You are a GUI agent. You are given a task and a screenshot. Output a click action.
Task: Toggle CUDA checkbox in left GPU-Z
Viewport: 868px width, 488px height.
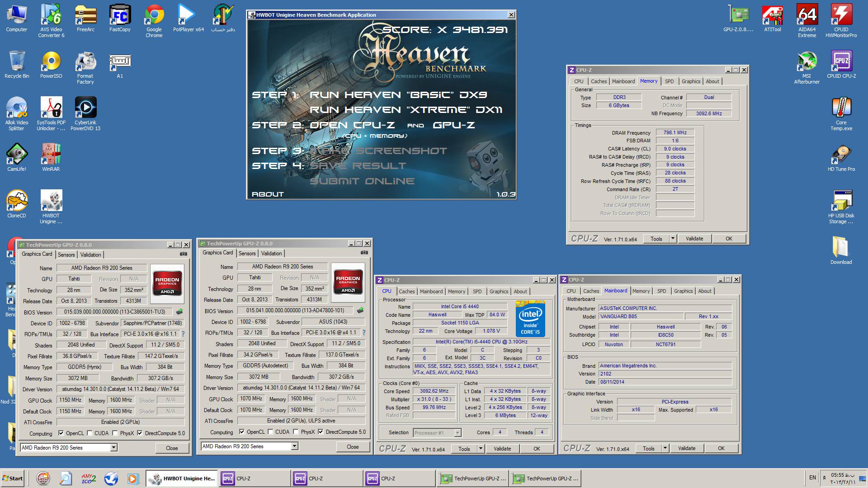pyautogui.click(x=89, y=433)
